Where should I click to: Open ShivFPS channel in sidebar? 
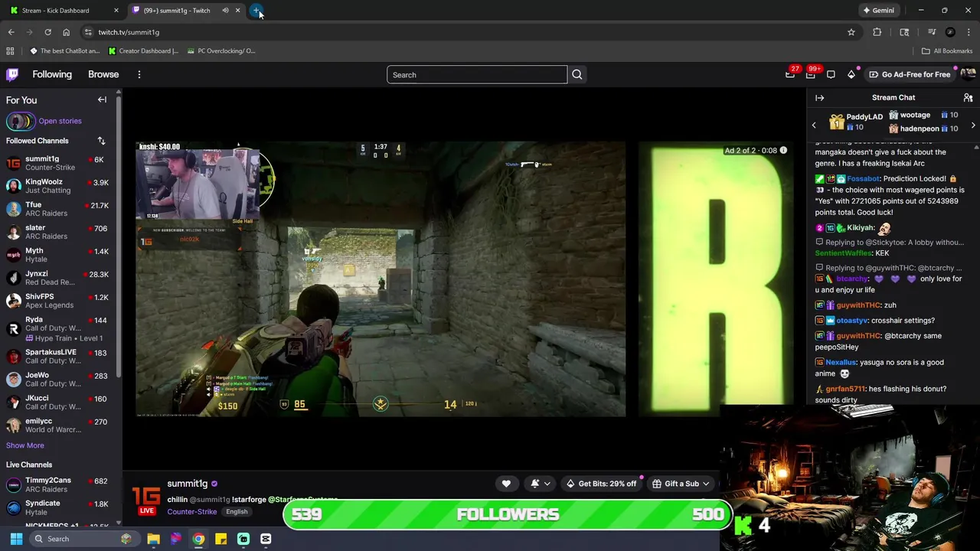59,301
